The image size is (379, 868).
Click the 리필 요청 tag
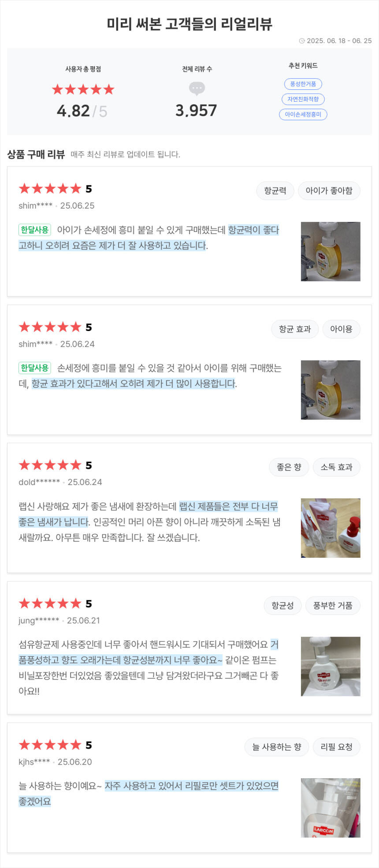click(x=336, y=747)
